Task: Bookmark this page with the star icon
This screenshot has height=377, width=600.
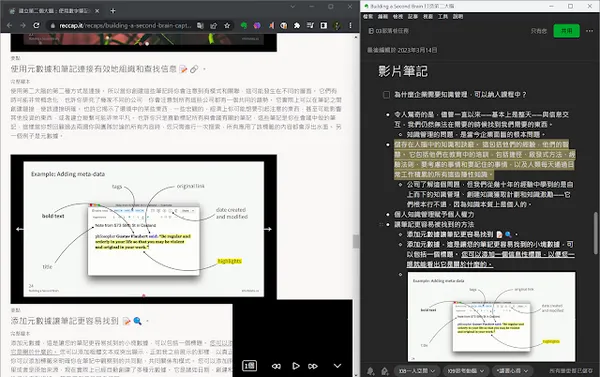Action: [227, 26]
